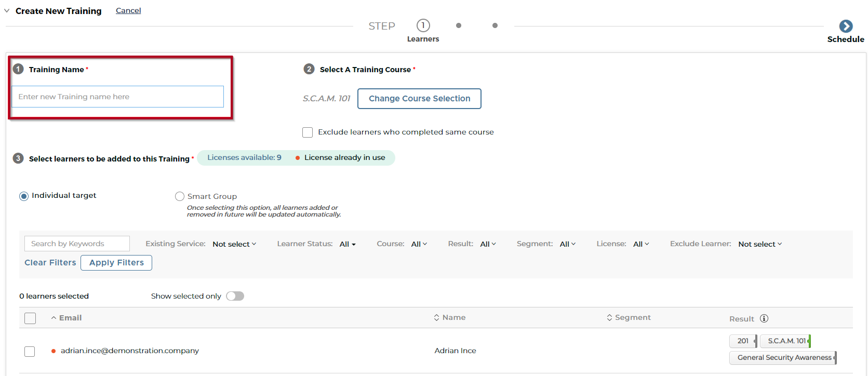This screenshot has height=376, width=868.
Task: Click the third step dot indicator
Action: coord(495,25)
